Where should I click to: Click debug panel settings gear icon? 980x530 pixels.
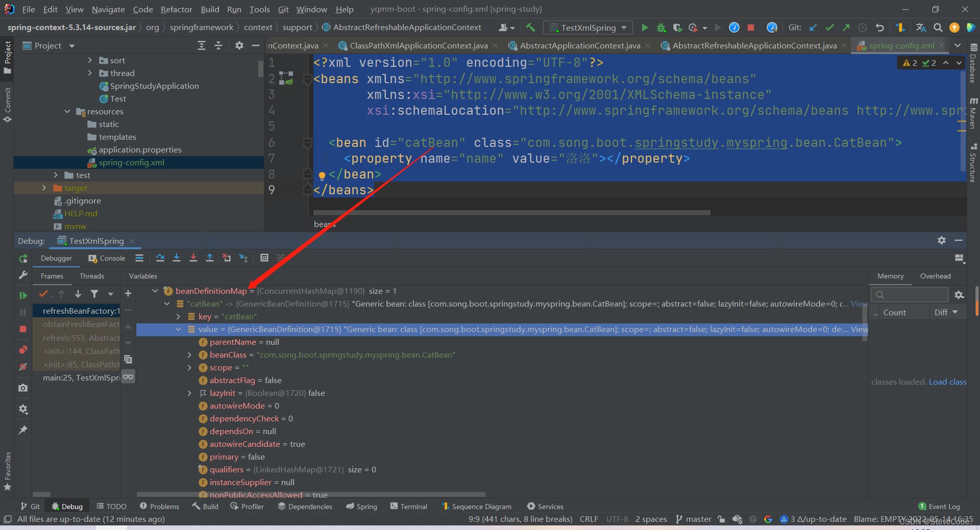coord(23,409)
